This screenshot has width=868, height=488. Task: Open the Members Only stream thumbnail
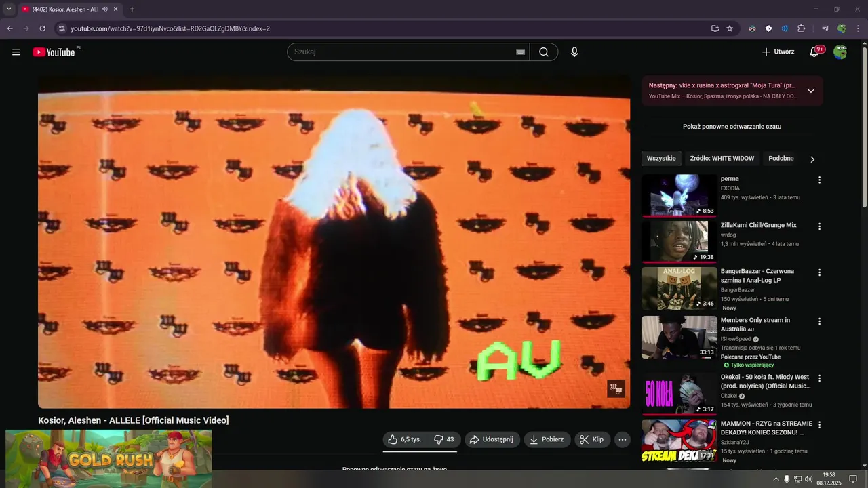pos(679,337)
